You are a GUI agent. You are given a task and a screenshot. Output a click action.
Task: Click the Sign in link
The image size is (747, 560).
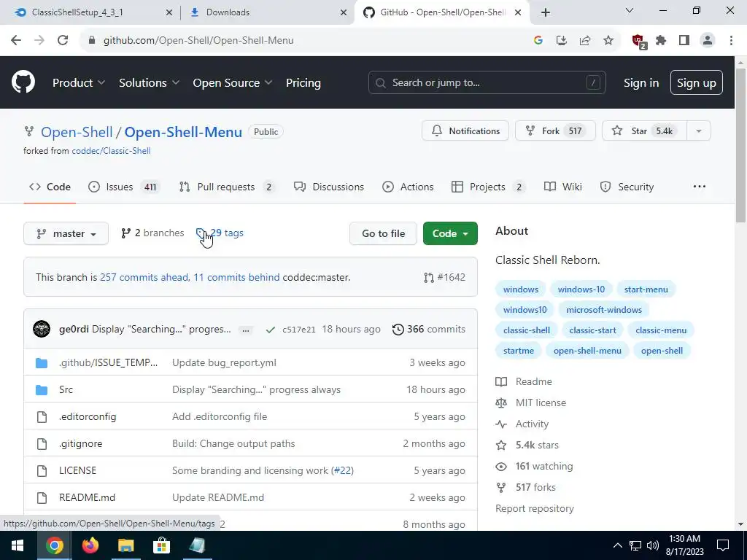pyautogui.click(x=641, y=83)
